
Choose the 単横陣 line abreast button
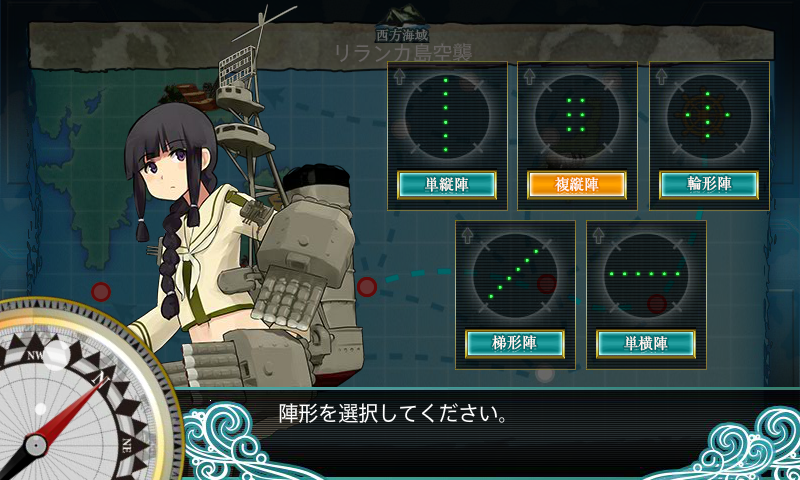645,343
